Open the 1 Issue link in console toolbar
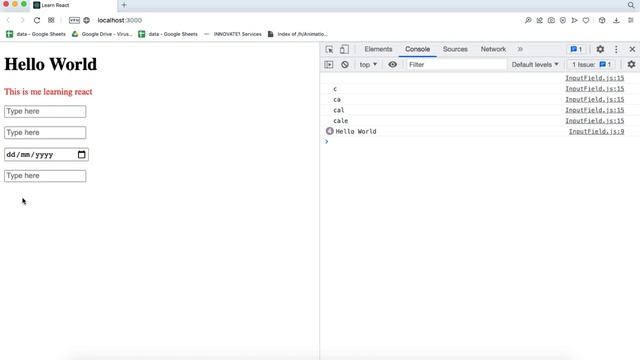640x360 pixels. coord(591,64)
